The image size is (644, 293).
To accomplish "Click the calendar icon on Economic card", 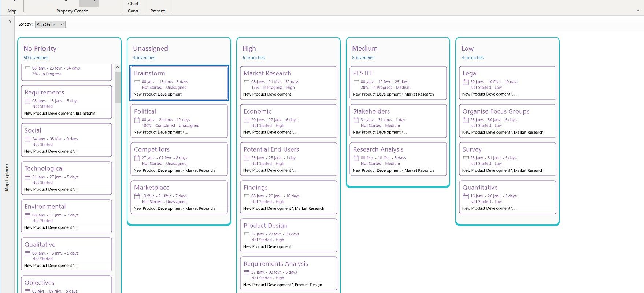I will 247,120.
